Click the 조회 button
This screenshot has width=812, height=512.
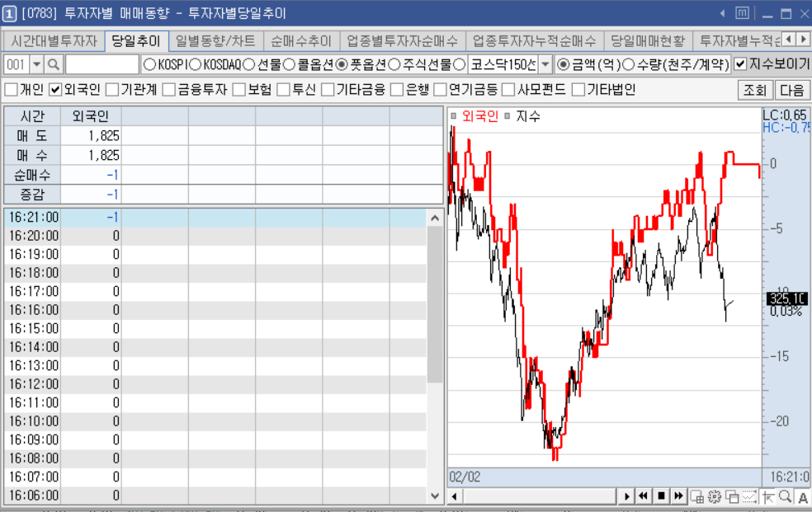pos(755,90)
